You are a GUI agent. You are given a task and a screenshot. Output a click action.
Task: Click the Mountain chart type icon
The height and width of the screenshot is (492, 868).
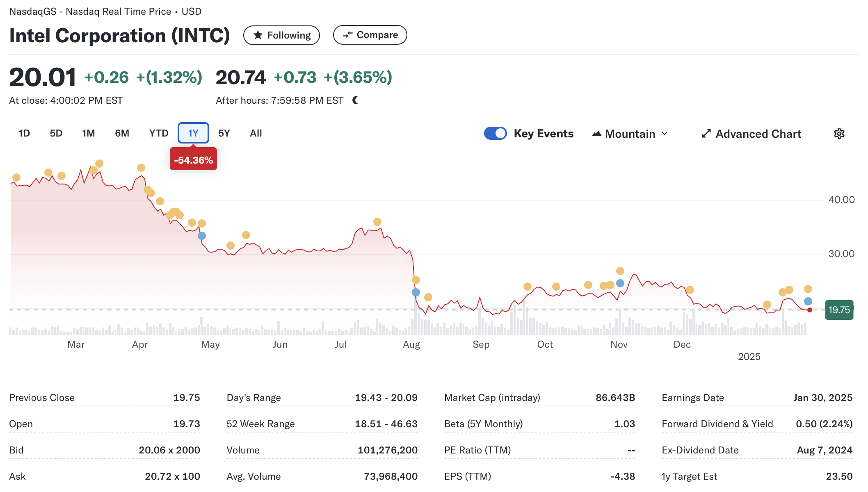pyautogui.click(x=596, y=134)
